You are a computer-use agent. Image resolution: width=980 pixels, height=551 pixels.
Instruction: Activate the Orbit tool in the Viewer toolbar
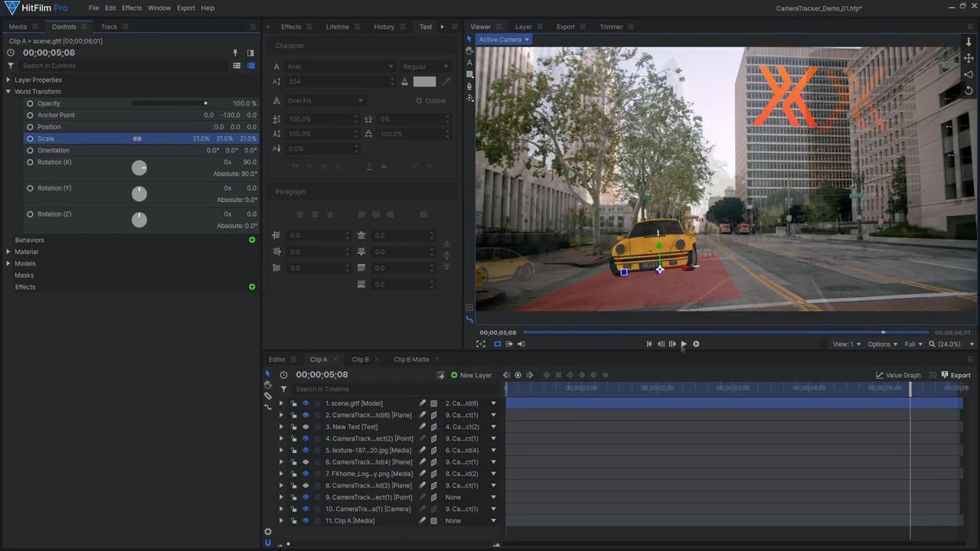[x=469, y=98]
